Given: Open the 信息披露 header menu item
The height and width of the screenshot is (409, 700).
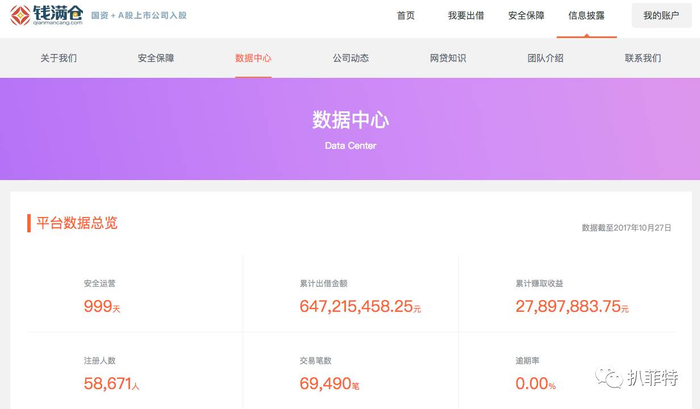Looking at the screenshot, I should [x=586, y=16].
